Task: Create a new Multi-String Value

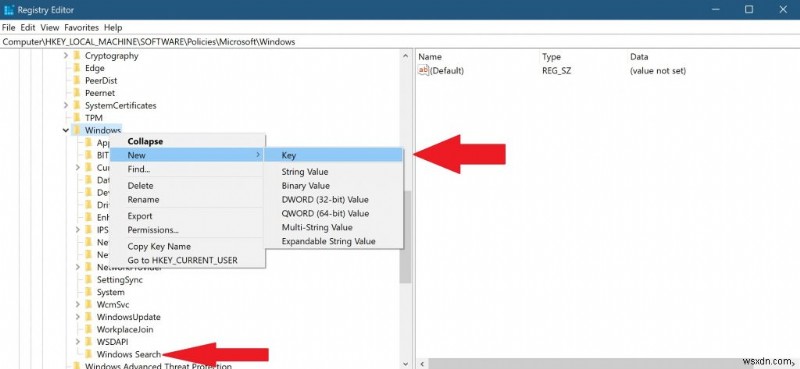Action: pyautogui.click(x=334, y=227)
